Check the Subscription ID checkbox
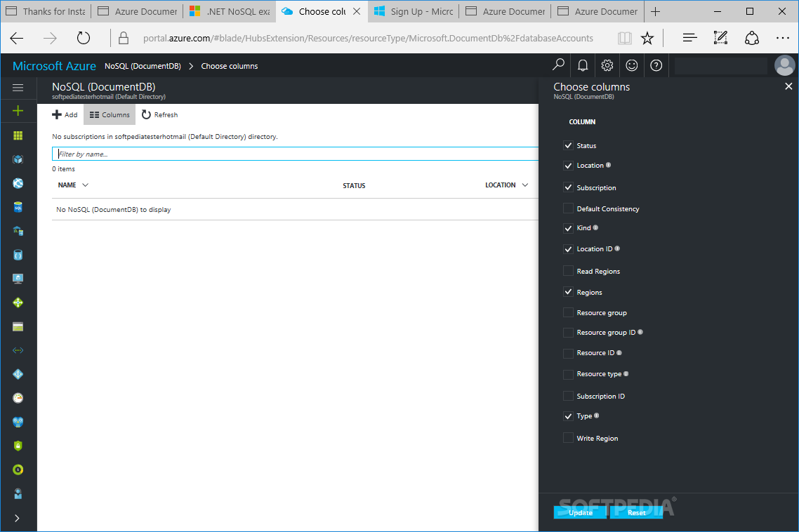Image resolution: width=799 pixels, height=532 pixels. (x=568, y=396)
